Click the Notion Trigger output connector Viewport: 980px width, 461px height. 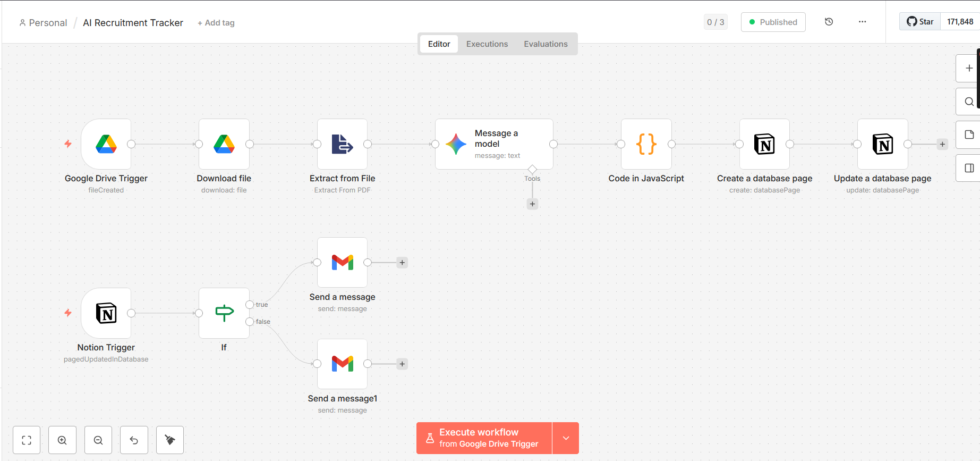coord(131,313)
